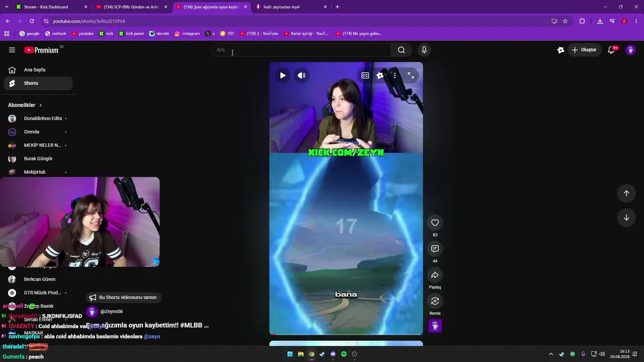Open the instagram bookmark

187,34
